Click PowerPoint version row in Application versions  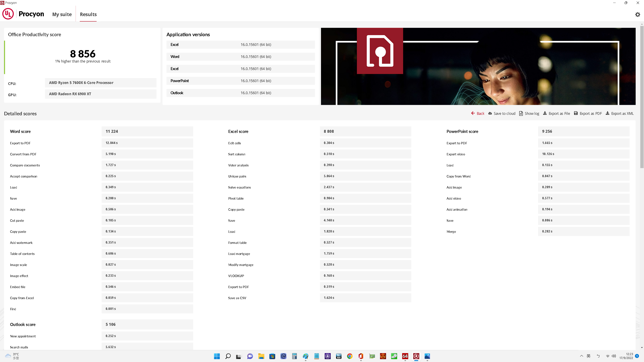240,81
